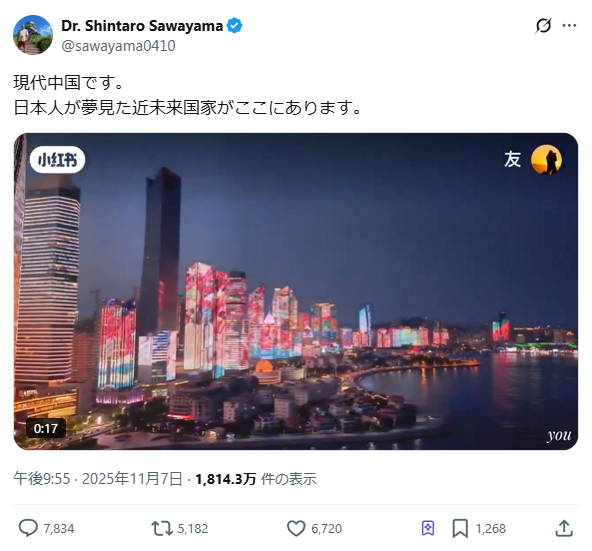Click the 0:17 video duration badge
Image resolution: width=592 pixels, height=551 pixels.
[x=46, y=428]
